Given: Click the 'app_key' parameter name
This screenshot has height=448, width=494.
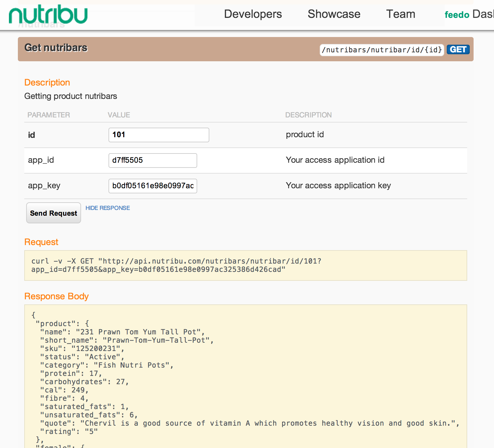Looking at the screenshot, I should coord(44,186).
